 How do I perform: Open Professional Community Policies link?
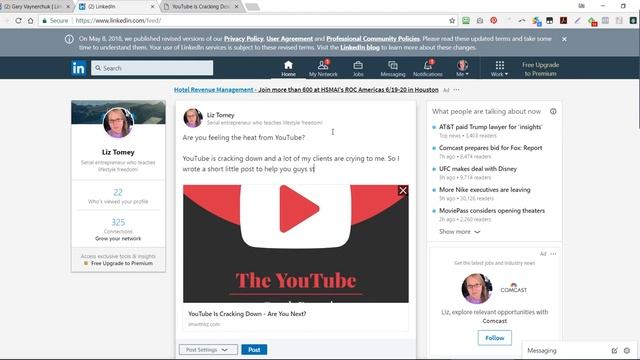tap(373, 39)
